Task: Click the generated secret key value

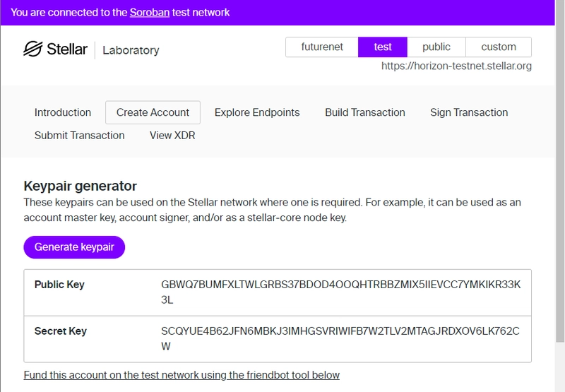Action: tap(340, 339)
